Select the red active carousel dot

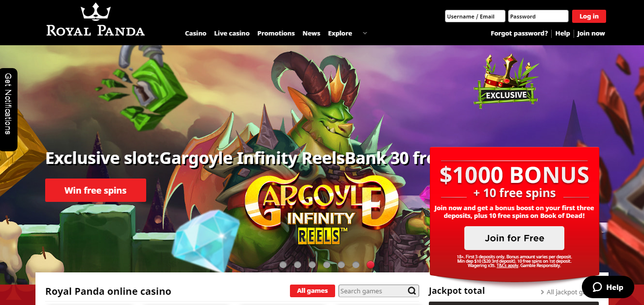tap(371, 265)
